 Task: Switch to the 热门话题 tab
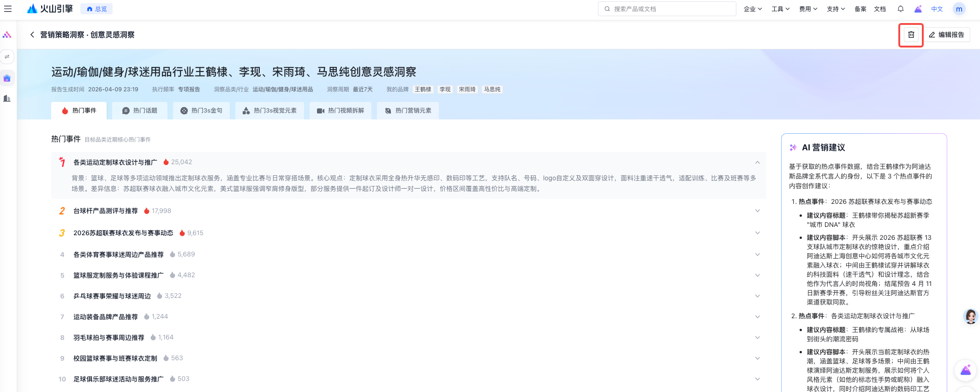139,111
